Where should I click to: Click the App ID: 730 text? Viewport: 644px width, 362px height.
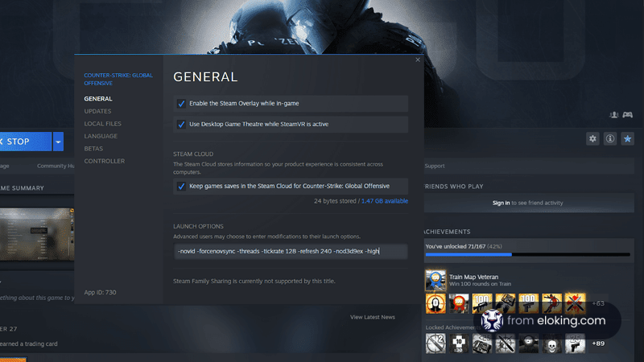coord(100,293)
